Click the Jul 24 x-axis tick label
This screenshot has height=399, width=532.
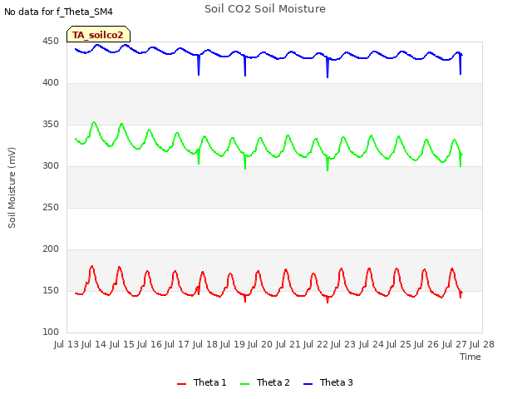click(372, 344)
